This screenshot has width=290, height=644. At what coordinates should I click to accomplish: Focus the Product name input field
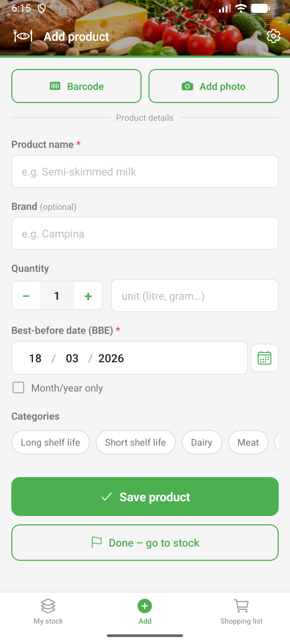(145, 171)
